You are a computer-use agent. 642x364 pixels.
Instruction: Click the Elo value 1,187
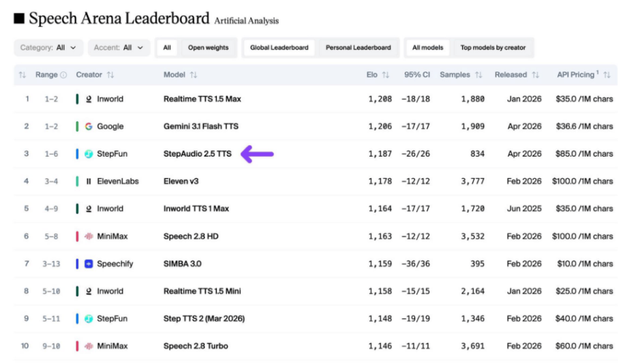point(380,154)
